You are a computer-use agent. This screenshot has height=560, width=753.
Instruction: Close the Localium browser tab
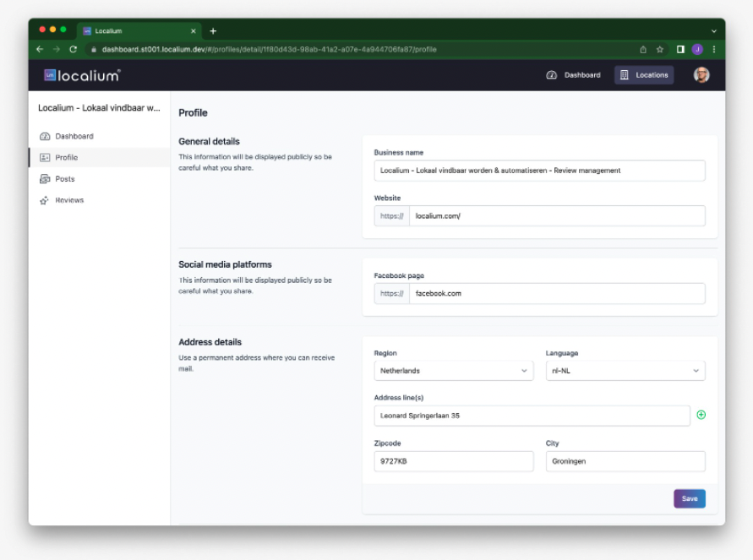point(193,31)
